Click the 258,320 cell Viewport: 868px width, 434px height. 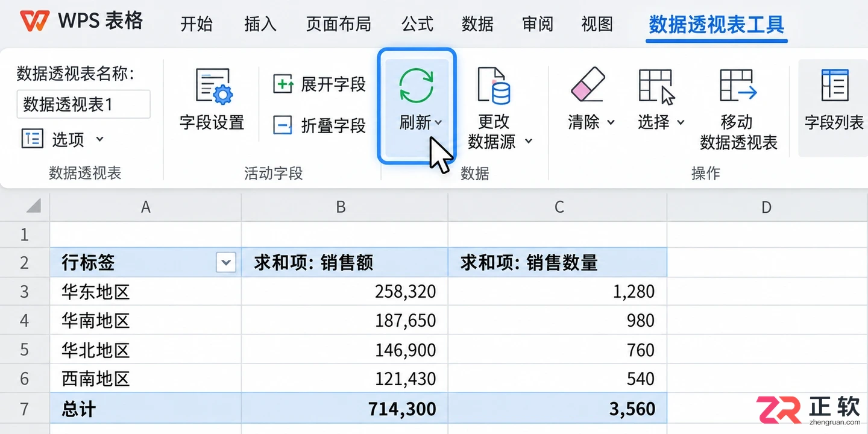point(344,292)
